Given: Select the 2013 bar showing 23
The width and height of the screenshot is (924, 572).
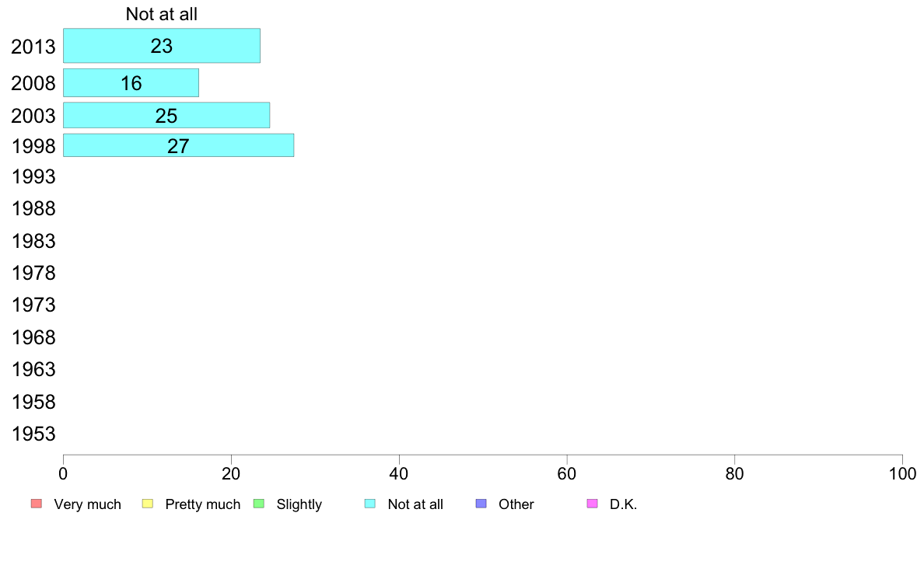Looking at the screenshot, I should tap(162, 45).
